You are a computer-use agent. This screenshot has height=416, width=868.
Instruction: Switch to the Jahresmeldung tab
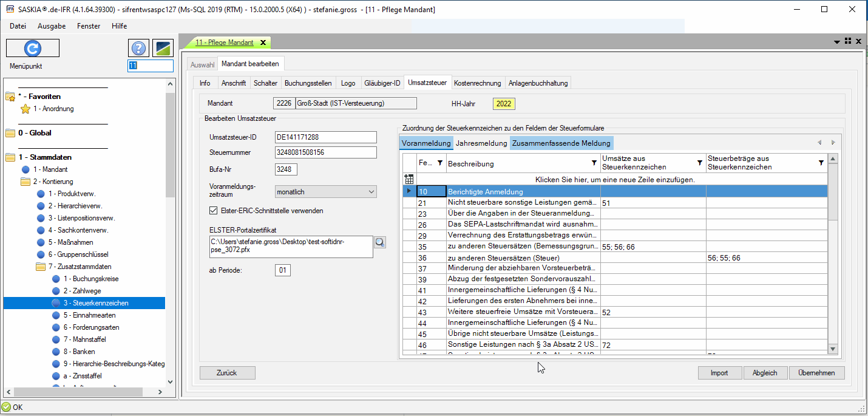(x=481, y=143)
